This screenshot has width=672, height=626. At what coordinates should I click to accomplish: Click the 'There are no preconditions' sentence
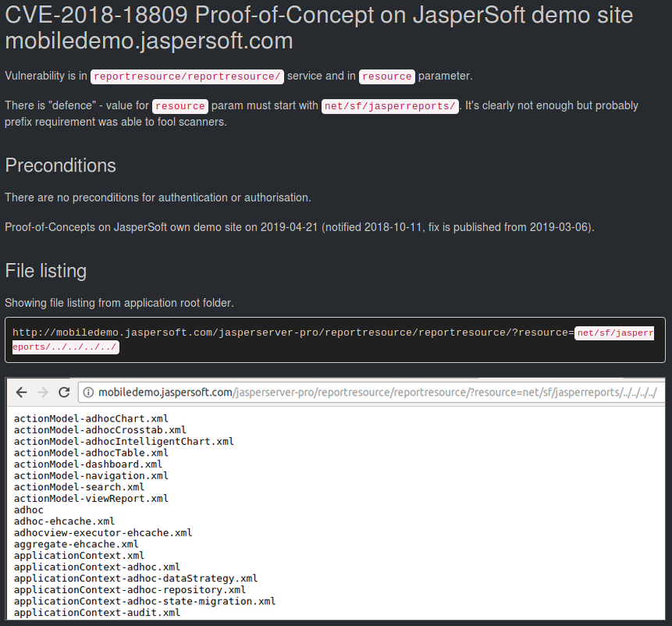[x=158, y=197]
